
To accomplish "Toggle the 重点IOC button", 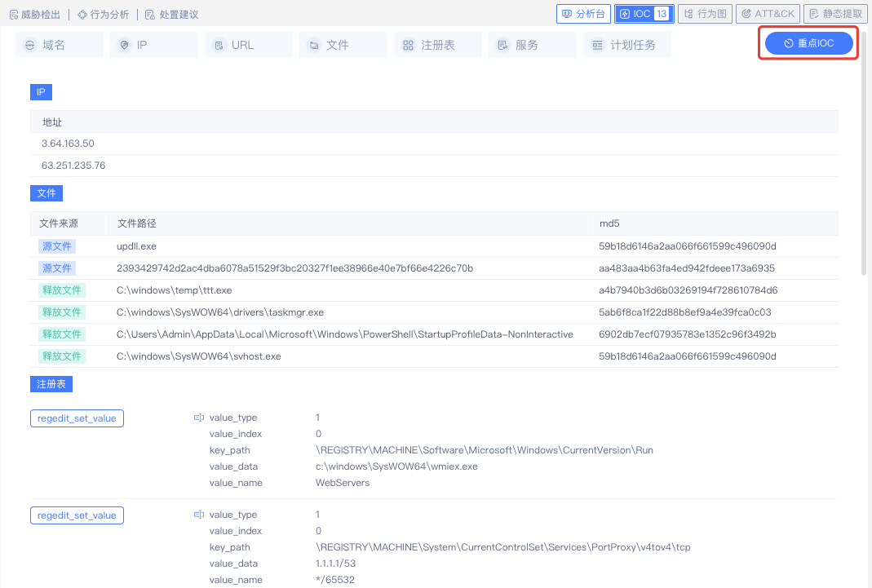I will [x=808, y=43].
